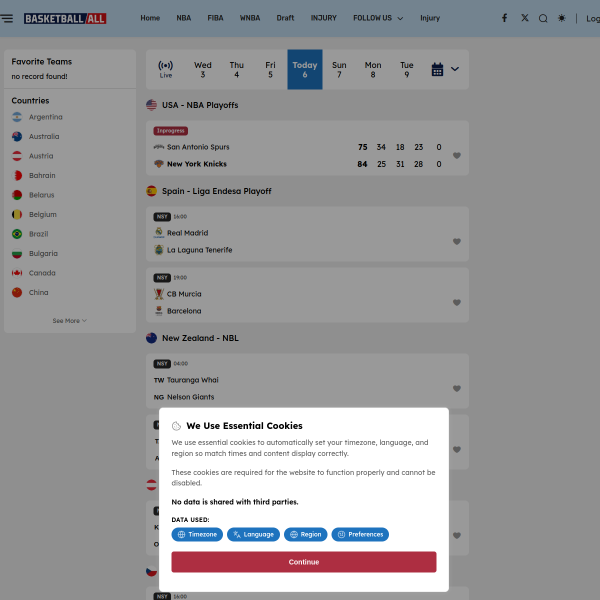Open New Zealand - NBL league heading

(200, 338)
